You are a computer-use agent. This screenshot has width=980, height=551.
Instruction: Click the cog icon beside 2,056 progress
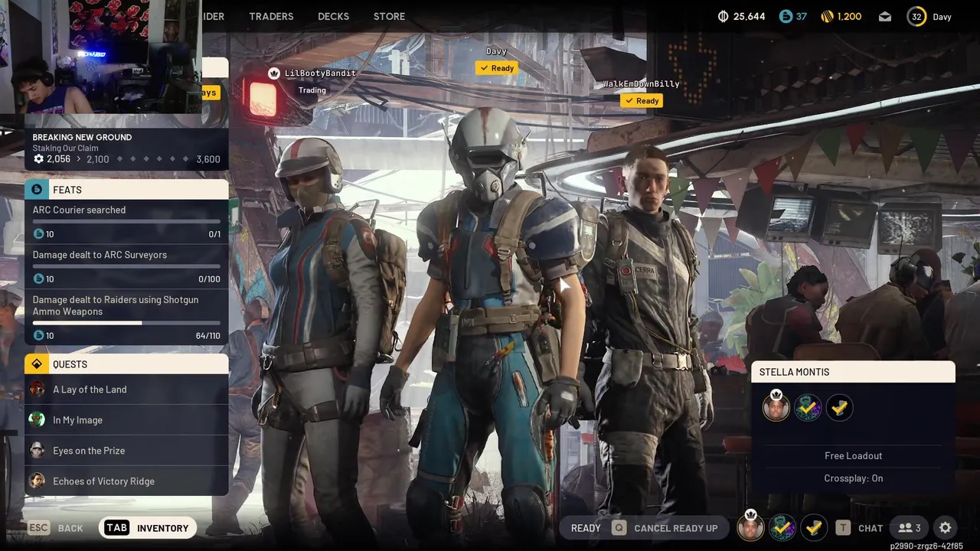[38, 159]
